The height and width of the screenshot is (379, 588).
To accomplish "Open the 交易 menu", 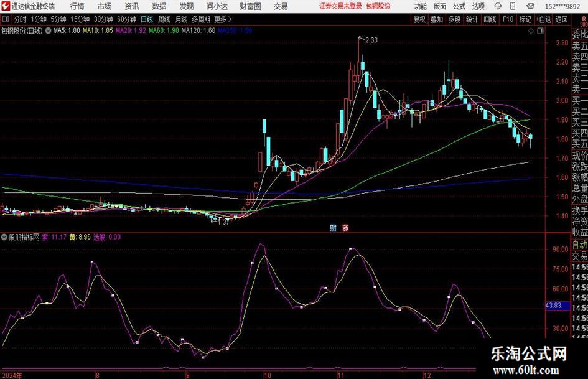I will coord(281,6).
